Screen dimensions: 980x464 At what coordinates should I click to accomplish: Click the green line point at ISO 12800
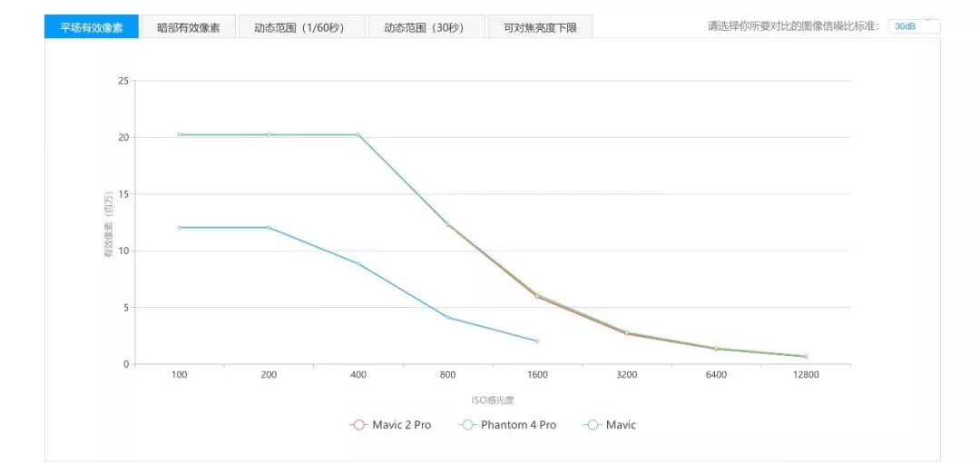805,356
